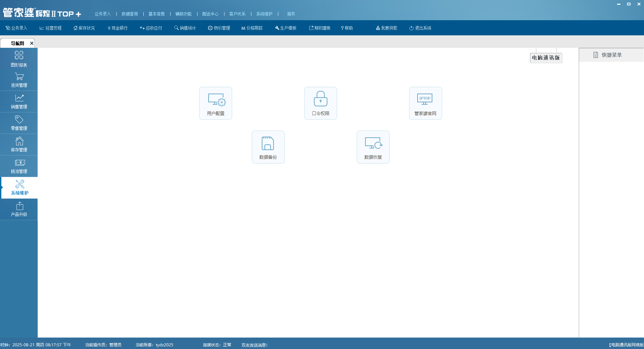The image size is (644, 349).
Task: Open the 基本信息 top menu
Action: (156, 14)
